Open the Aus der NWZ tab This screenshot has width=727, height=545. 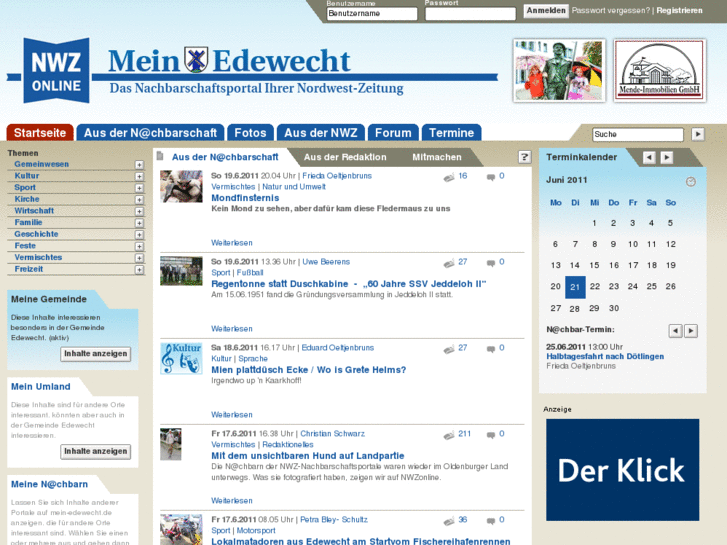pos(321,133)
